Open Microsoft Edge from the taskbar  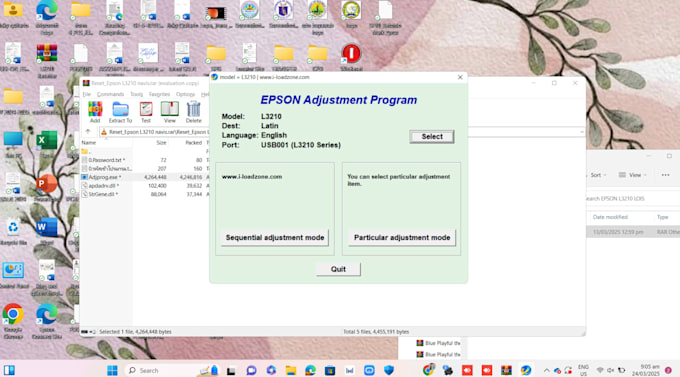pos(311,370)
